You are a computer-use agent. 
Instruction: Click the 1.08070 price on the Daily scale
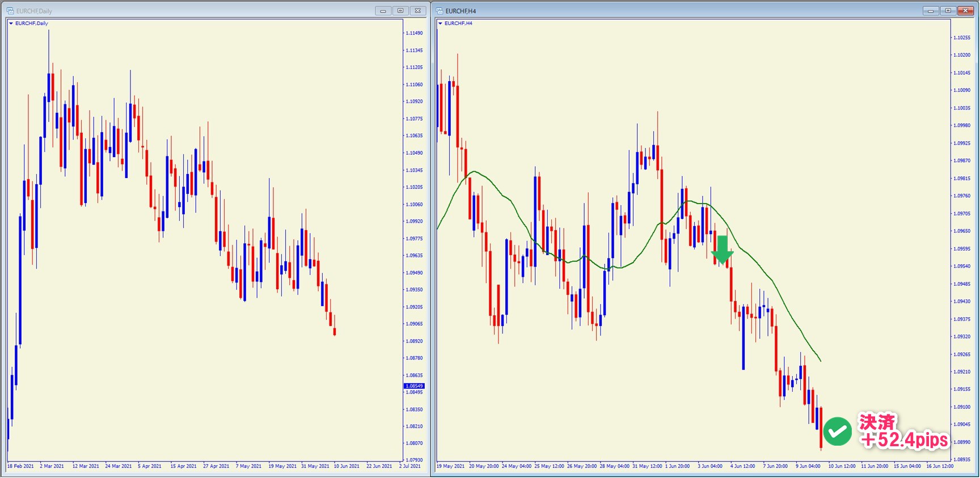point(415,443)
